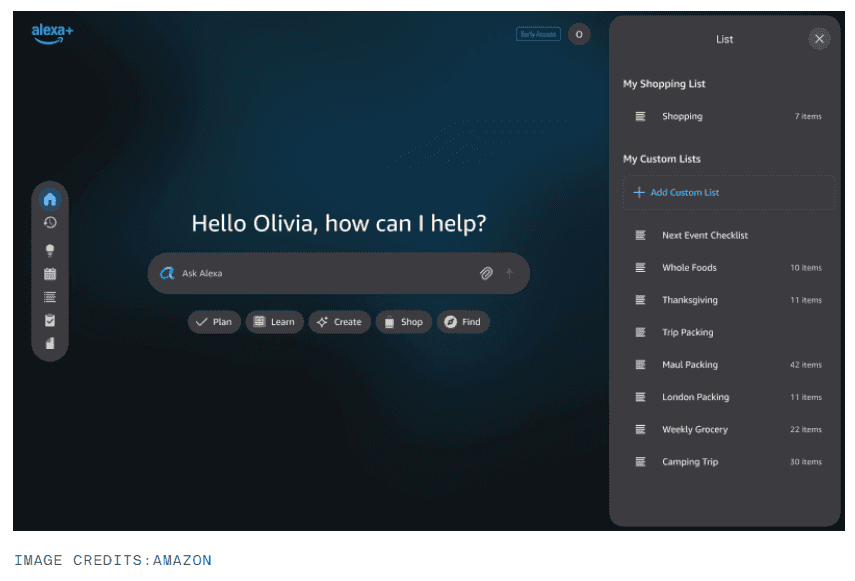
Task: Click Add Custom List
Action: [x=728, y=192]
